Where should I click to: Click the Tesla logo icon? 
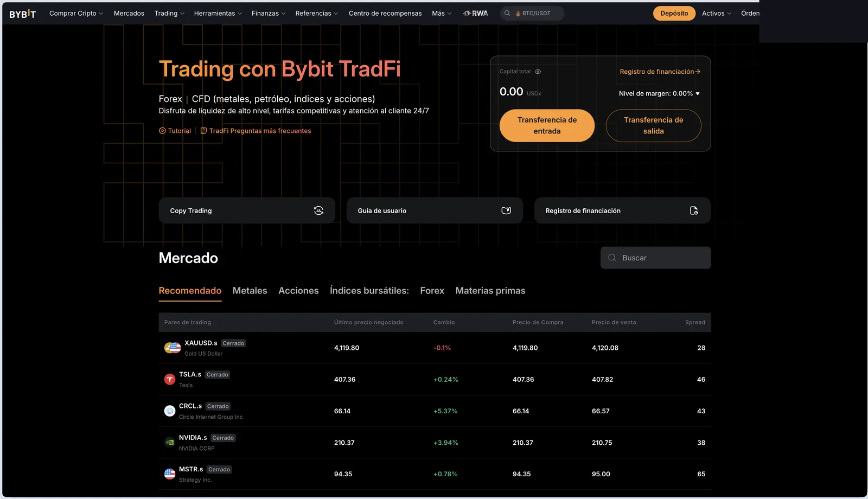(170, 379)
